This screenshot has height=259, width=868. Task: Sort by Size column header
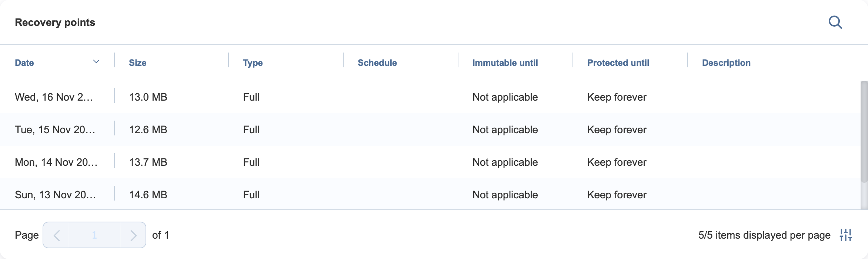coord(138,63)
